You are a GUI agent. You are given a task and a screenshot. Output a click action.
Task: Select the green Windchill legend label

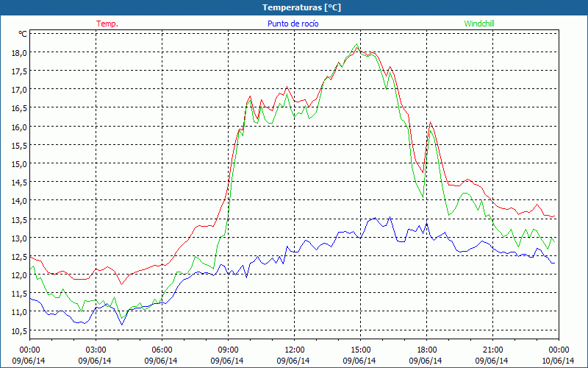click(x=479, y=24)
